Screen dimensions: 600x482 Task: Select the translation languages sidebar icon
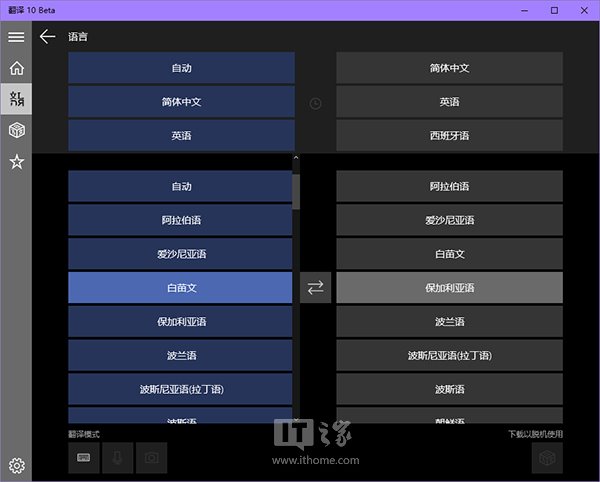click(16, 99)
